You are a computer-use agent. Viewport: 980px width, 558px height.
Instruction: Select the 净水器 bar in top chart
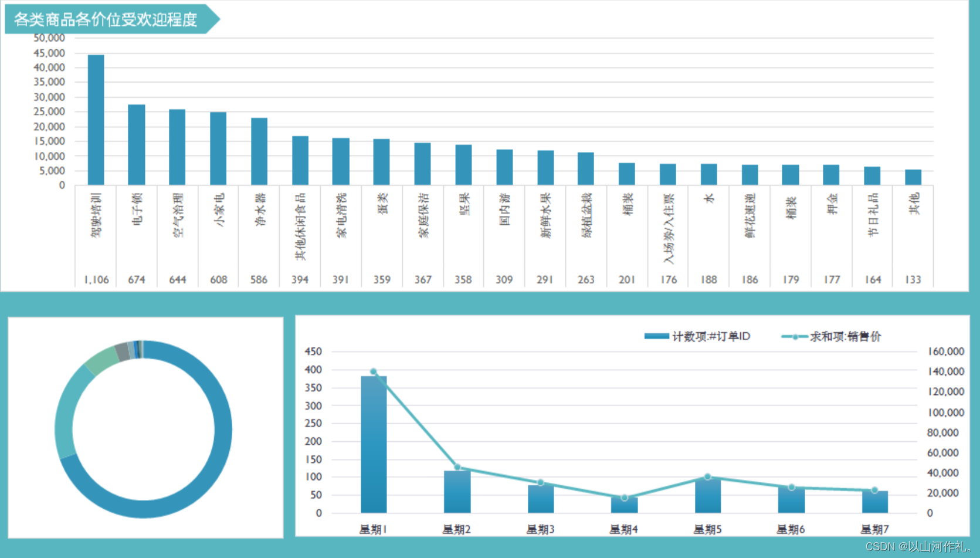(259, 152)
